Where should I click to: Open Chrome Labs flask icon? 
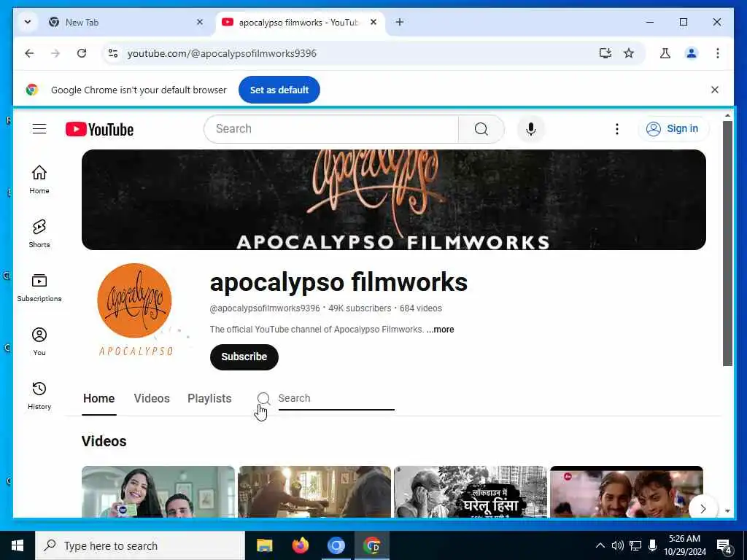[665, 53]
